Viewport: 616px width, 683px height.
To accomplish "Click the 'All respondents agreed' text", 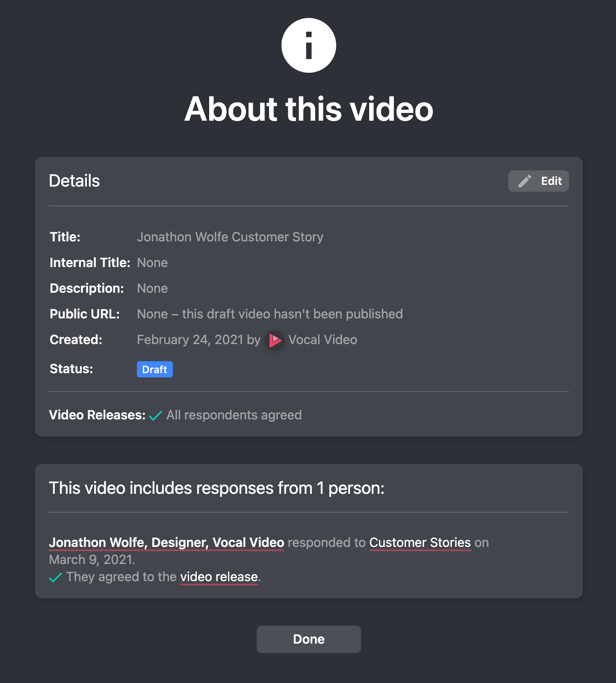I will pos(234,415).
